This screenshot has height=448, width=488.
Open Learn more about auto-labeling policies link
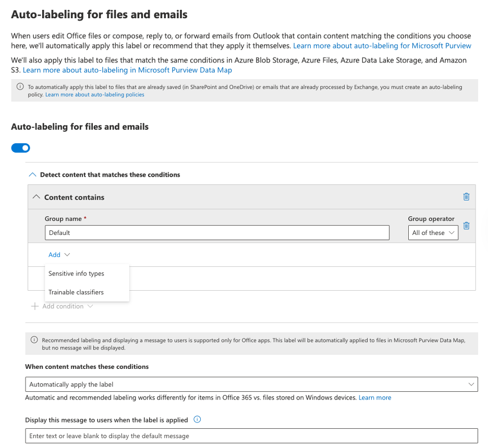tap(94, 95)
